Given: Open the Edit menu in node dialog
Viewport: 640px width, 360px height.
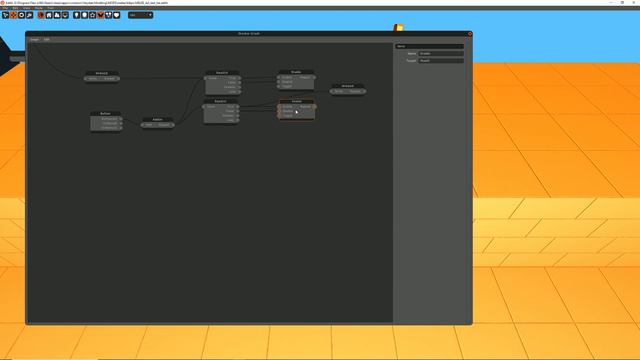Looking at the screenshot, I should point(47,40).
